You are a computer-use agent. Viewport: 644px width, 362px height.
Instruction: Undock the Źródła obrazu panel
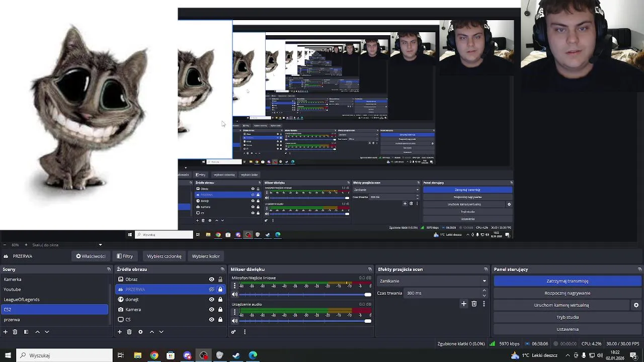[x=223, y=269]
